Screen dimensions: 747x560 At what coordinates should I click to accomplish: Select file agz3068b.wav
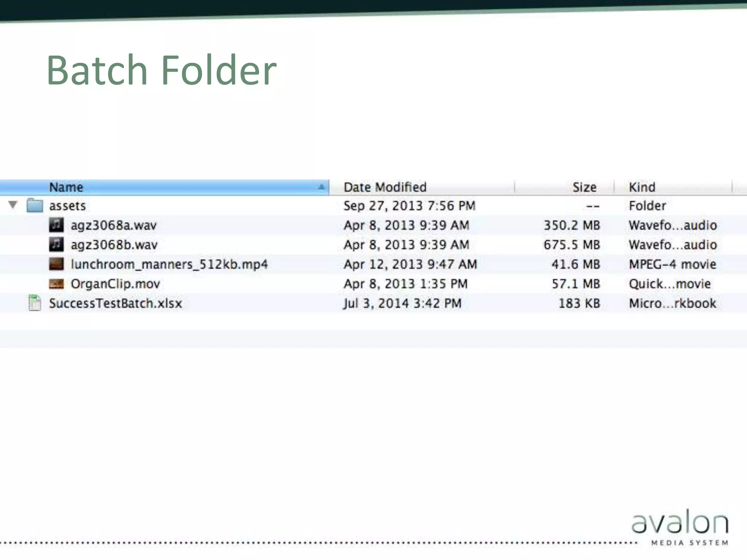pos(114,245)
